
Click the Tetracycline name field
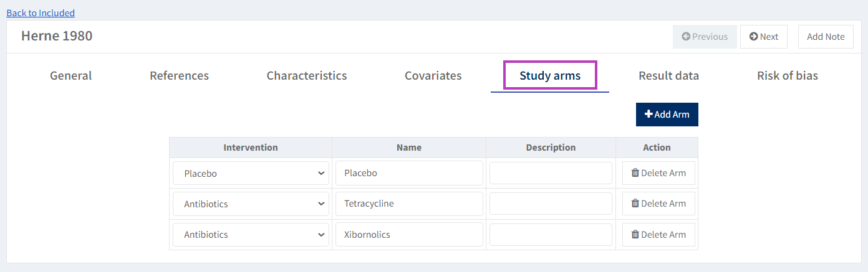[x=409, y=204]
